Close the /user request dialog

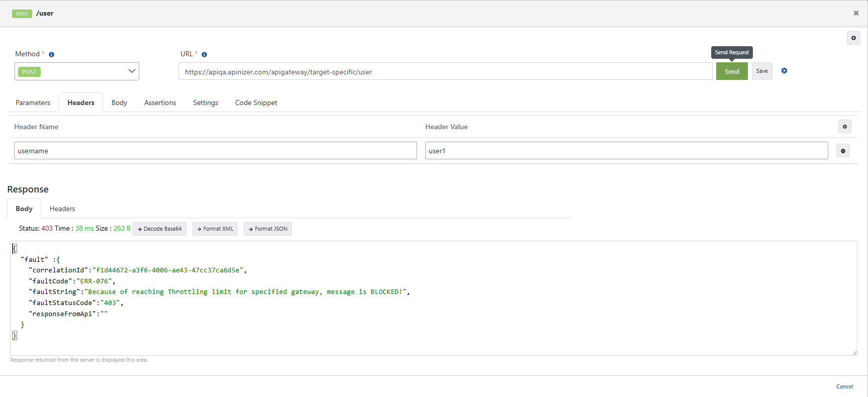click(856, 13)
